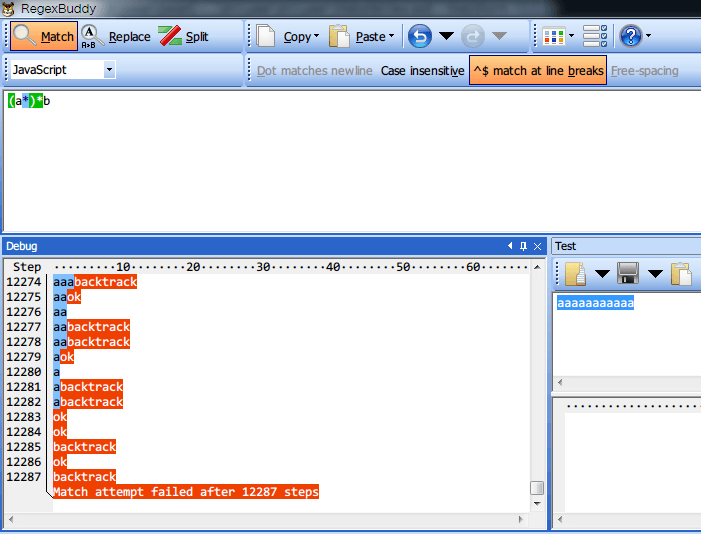Click the checklist options icon in toolbar
Viewport: 701px width, 534px height.
coord(595,36)
